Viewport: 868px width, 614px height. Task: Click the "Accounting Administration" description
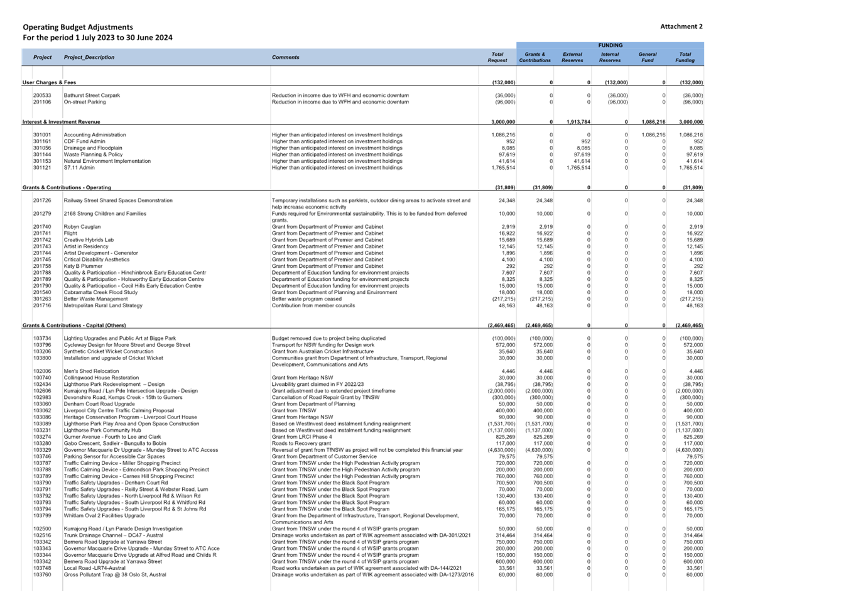coord(95,134)
